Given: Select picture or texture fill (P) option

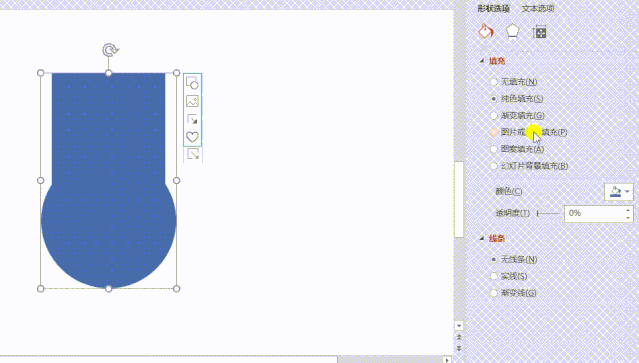Looking at the screenshot, I should tap(529, 132).
